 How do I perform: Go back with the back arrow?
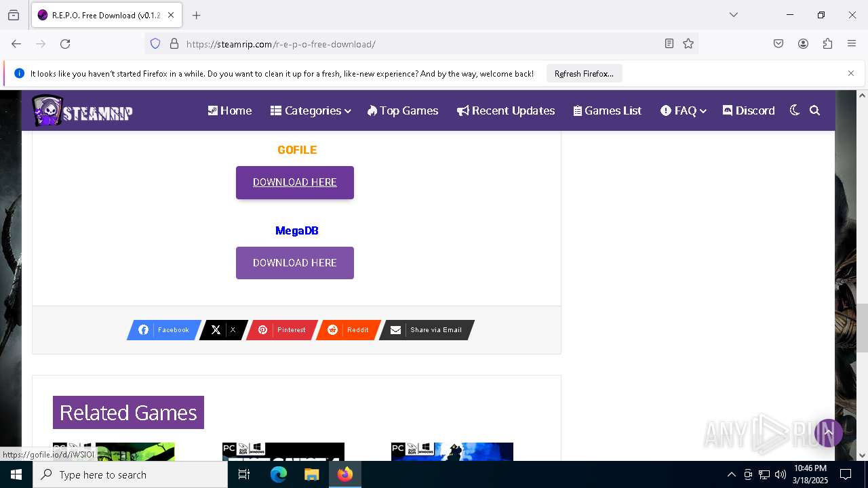pyautogui.click(x=16, y=43)
